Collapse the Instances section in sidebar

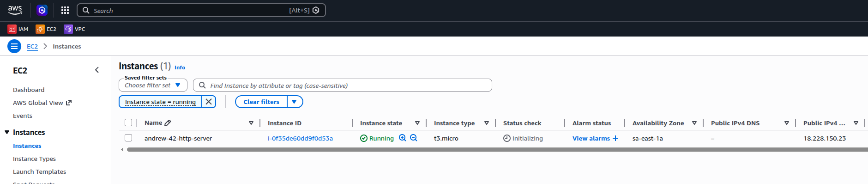coord(7,132)
